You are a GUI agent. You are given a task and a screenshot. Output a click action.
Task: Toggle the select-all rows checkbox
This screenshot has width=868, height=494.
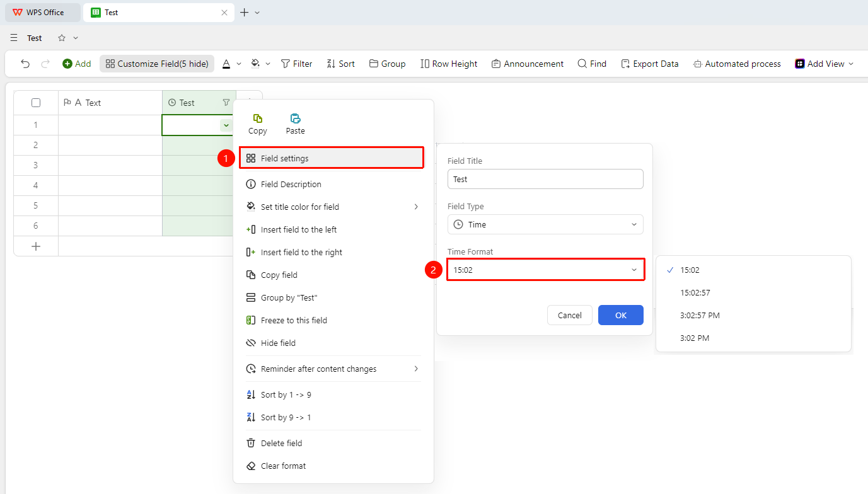click(x=36, y=103)
